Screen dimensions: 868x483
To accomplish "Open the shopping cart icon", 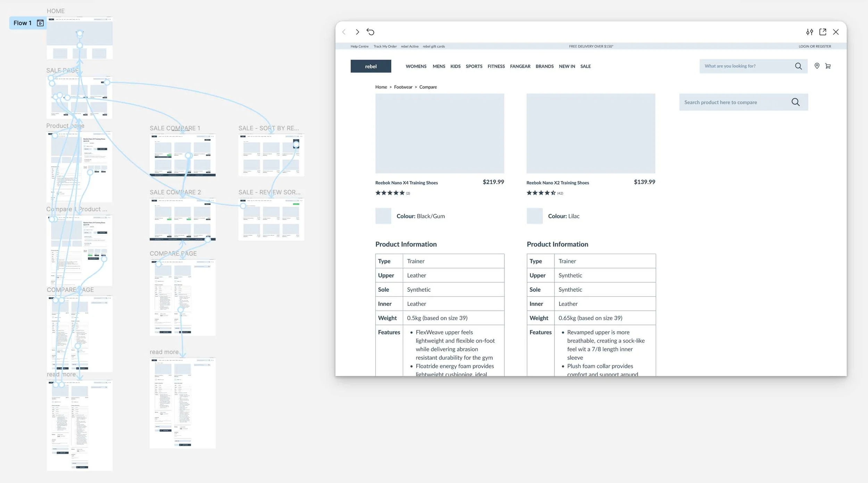I will point(828,66).
